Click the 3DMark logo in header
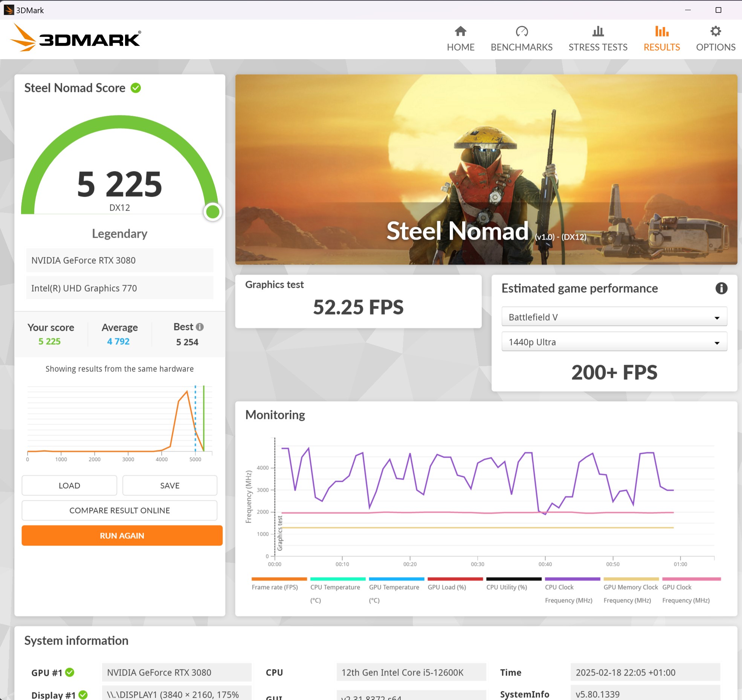This screenshot has height=700, width=742. click(x=75, y=38)
